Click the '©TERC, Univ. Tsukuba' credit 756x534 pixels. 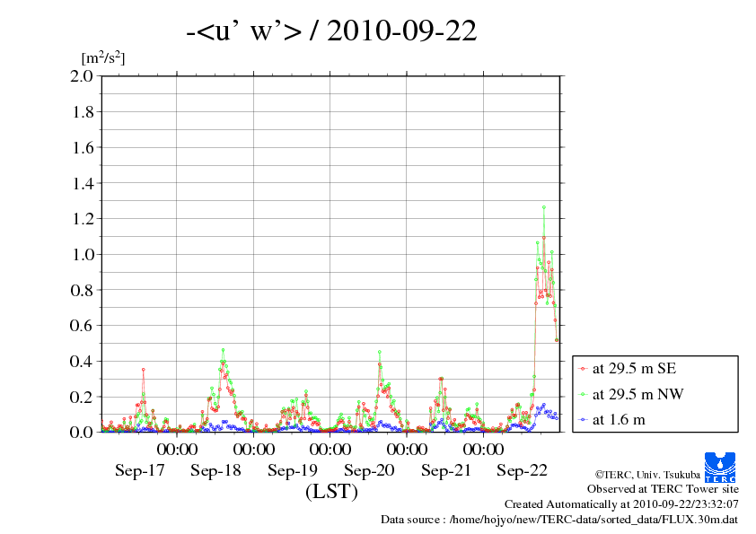pyautogui.click(x=647, y=475)
